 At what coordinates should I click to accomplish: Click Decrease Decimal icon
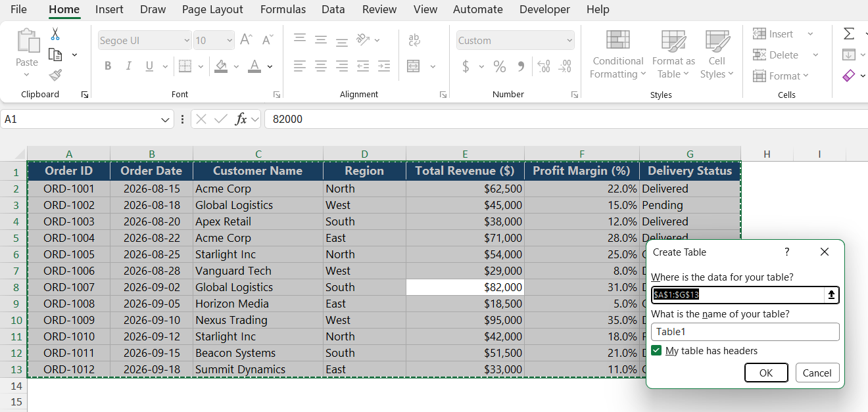point(565,66)
